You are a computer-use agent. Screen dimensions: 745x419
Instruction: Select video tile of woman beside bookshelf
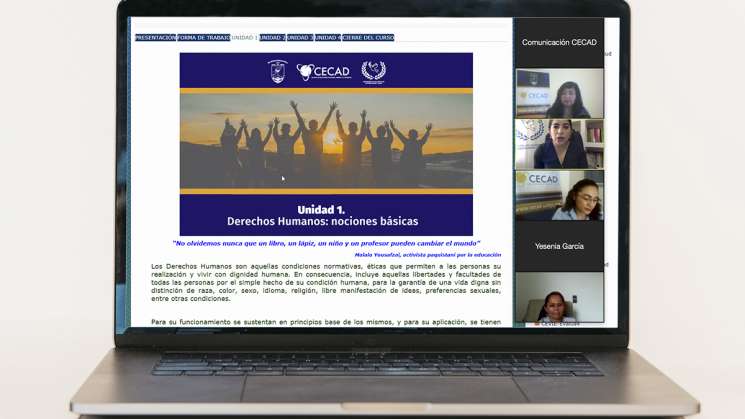click(x=559, y=144)
